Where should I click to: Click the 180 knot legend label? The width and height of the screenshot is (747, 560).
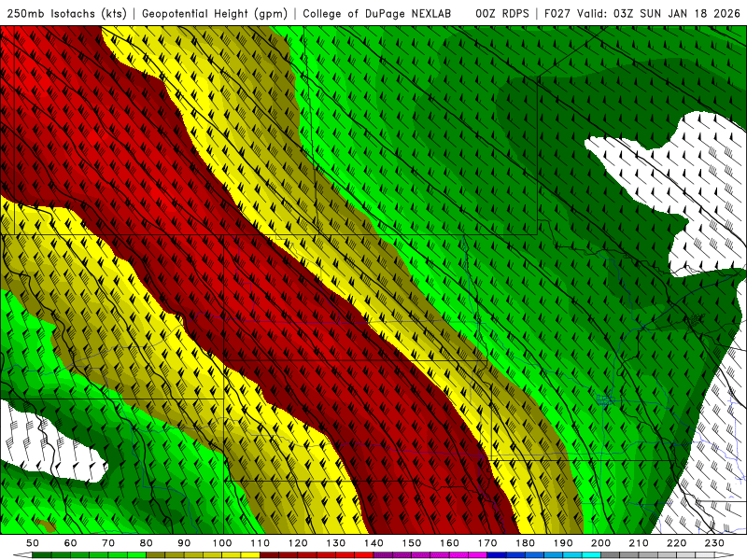[525, 543]
